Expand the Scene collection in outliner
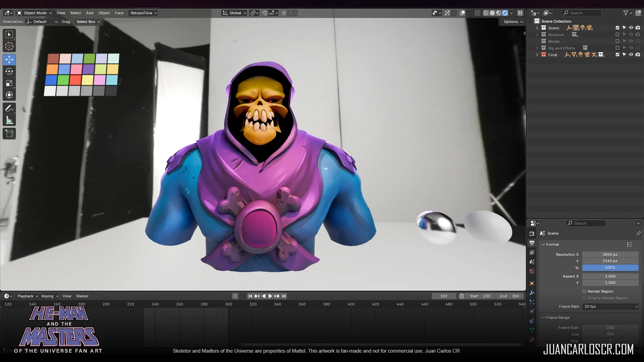Screen dimensions: 644x362 pos(537,28)
